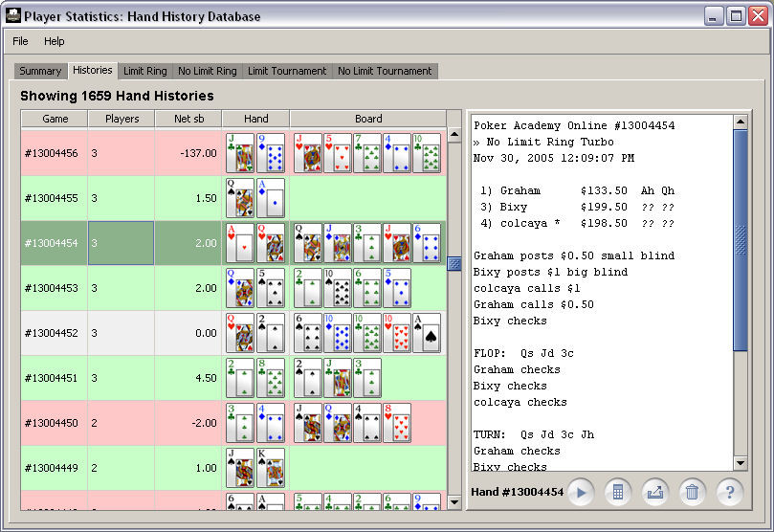Sort by the Game column header
Image resolution: width=774 pixels, height=532 pixels.
pyautogui.click(x=55, y=119)
